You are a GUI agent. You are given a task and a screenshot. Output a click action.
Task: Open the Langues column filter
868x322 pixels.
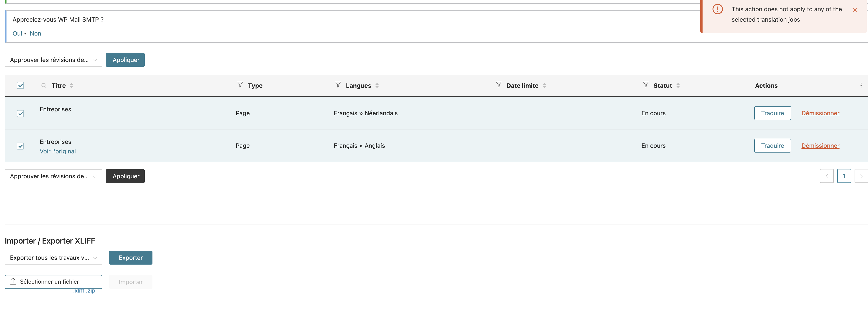click(x=338, y=85)
